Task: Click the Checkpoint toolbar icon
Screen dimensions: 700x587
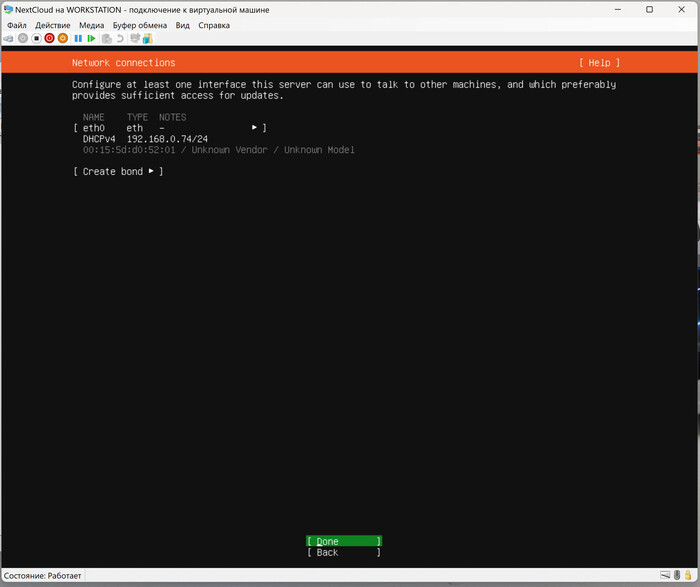Action: [x=107, y=39]
